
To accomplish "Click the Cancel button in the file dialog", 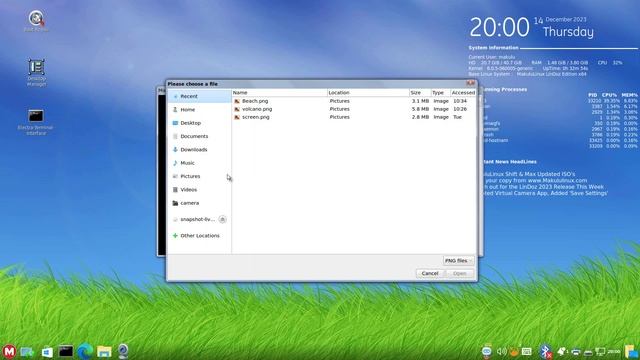I will point(430,273).
